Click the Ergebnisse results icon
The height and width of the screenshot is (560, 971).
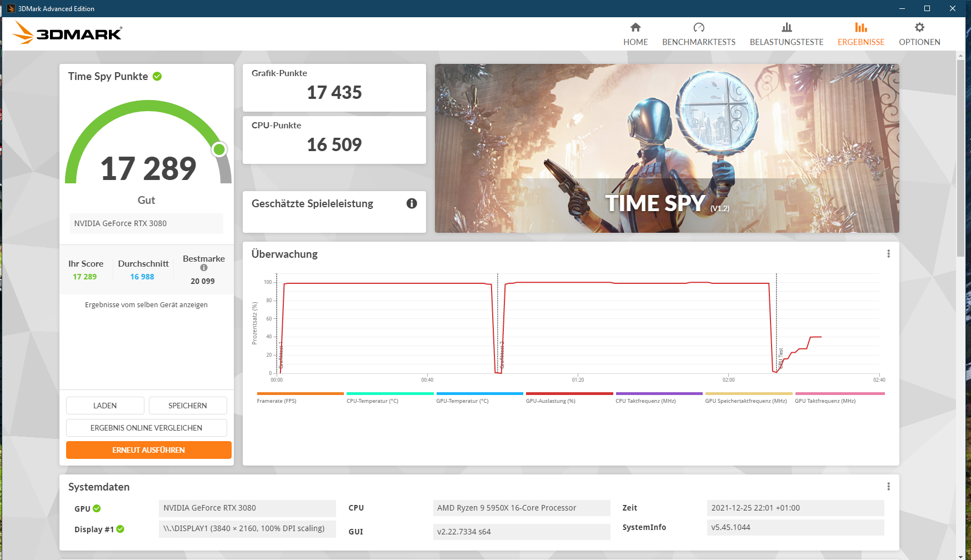[x=861, y=27]
